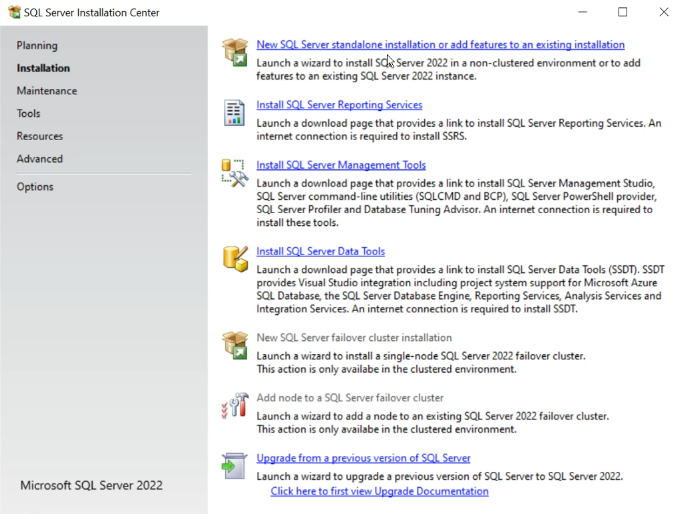Launch New SQL Server standalone installation link
682x514 pixels.
click(x=440, y=44)
